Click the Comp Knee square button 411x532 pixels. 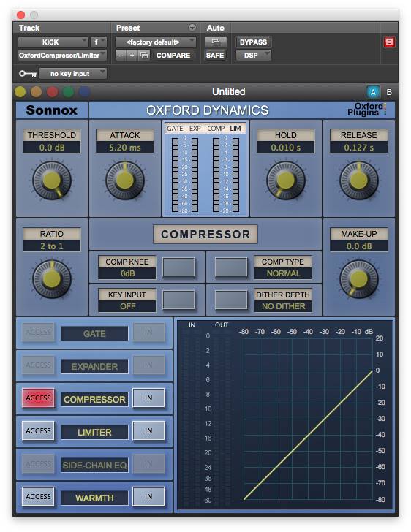178,267
